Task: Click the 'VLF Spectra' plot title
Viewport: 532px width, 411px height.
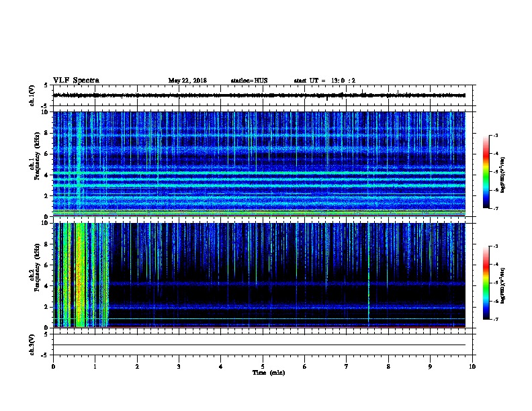Action: 76,81
